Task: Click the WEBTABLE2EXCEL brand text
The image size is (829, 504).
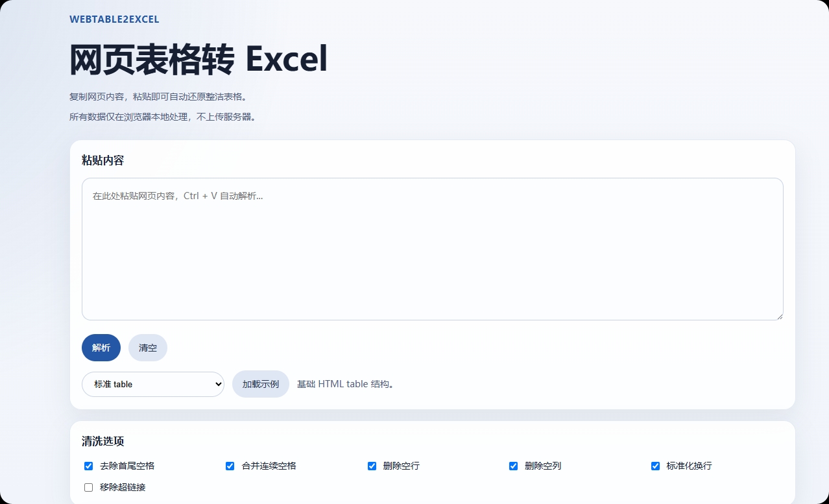Action: click(114, 19)
